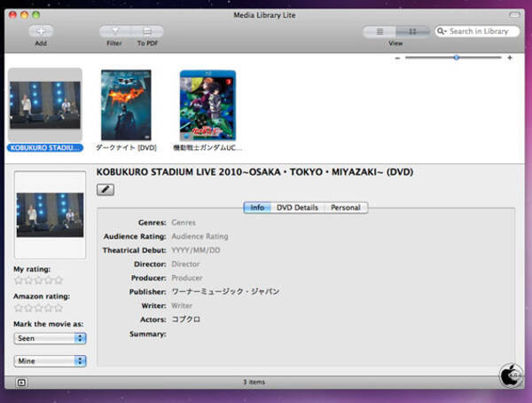Open the Seen status dropdown
Viewport: 532px width, 403px height.
(x=50, y=338)
